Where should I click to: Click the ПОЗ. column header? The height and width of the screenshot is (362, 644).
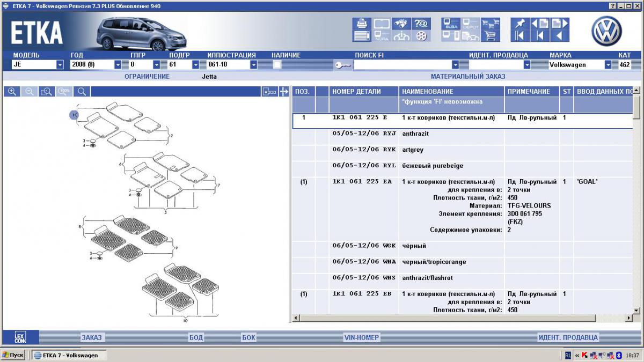click(x=304, y=92)
